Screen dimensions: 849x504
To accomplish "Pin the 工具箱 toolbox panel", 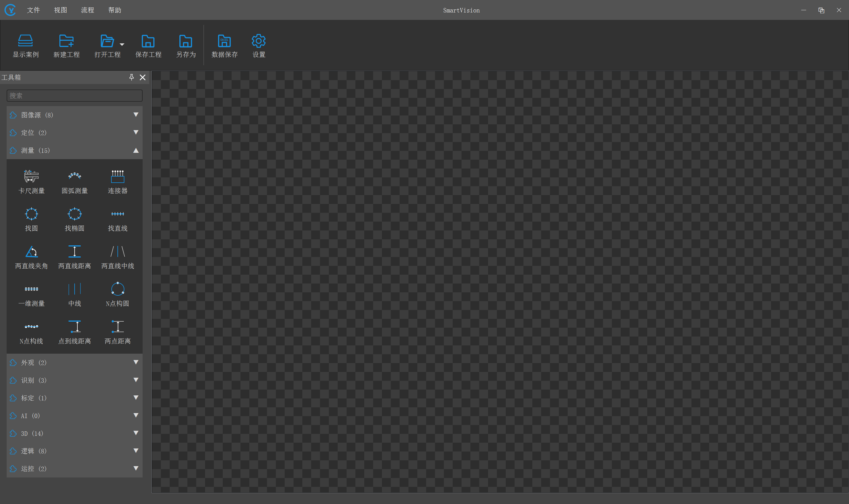I will coord(132,77).
